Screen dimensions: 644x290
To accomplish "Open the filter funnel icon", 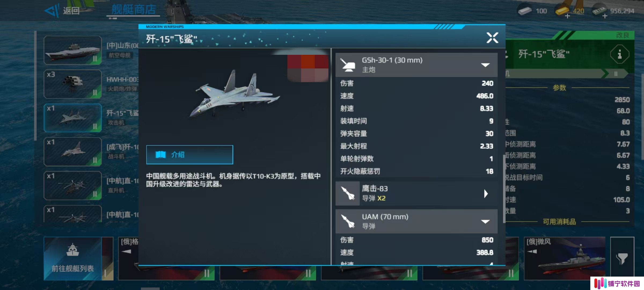I will [622, 259].
